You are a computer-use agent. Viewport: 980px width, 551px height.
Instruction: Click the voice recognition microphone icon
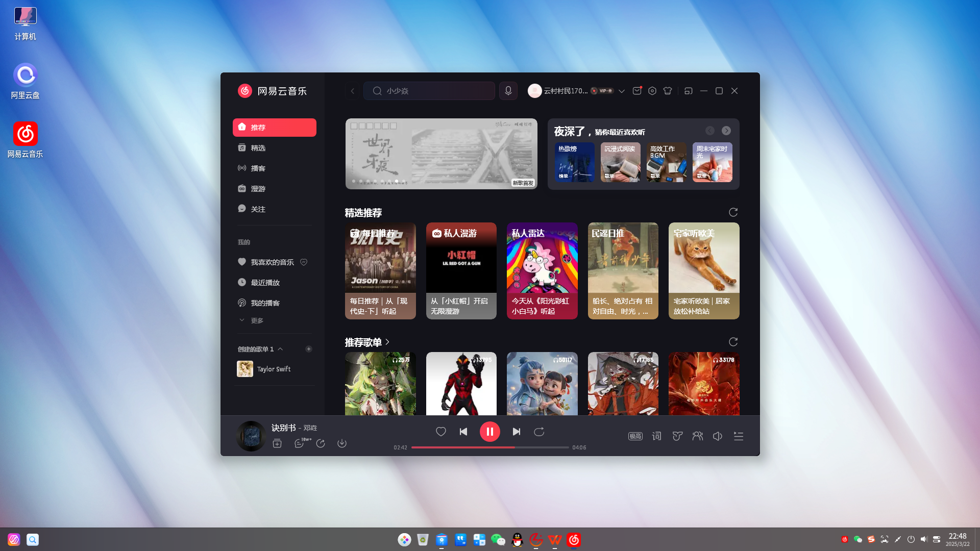(x=508, y=91)
